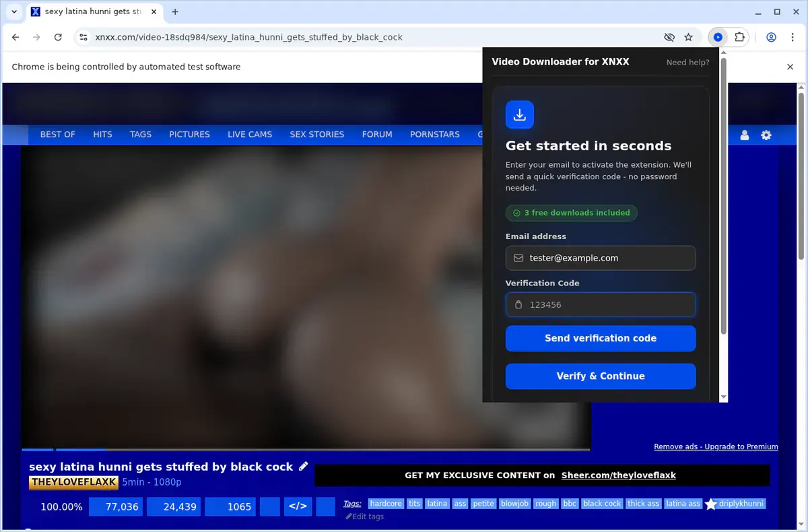Screen dimensions: 808x532
Task: Click the 100.00% rating text
Action: [61, 506]
